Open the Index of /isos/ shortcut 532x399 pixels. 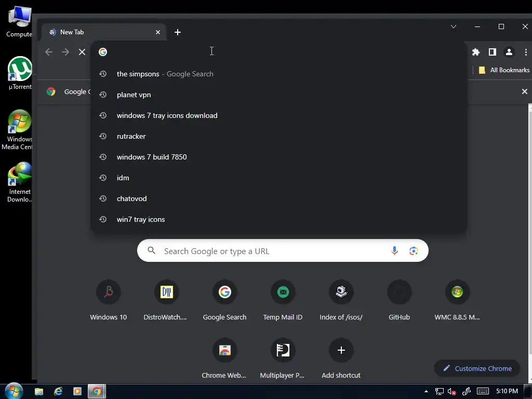tap(341, 301)
